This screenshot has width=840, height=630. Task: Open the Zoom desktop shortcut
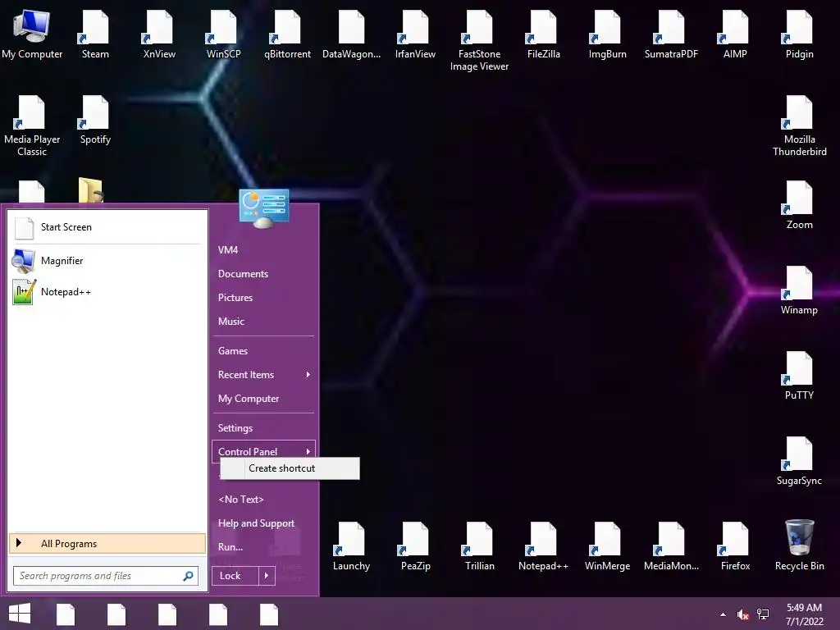click(x=799, y=204)
